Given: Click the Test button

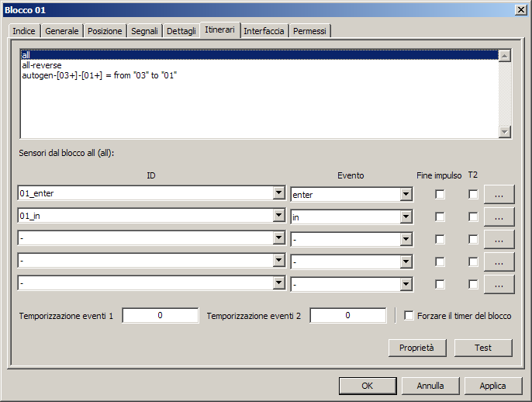Looking at the screenshot, I should click(x=483, y=348).
